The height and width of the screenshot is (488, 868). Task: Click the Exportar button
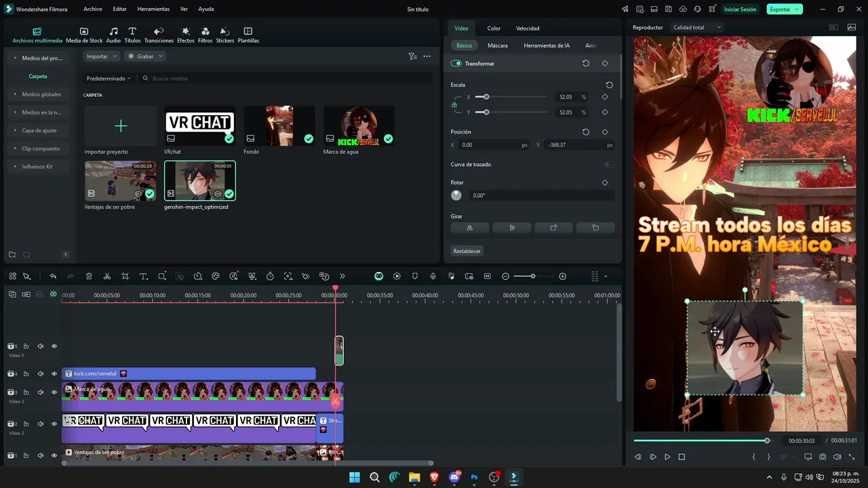785,9
